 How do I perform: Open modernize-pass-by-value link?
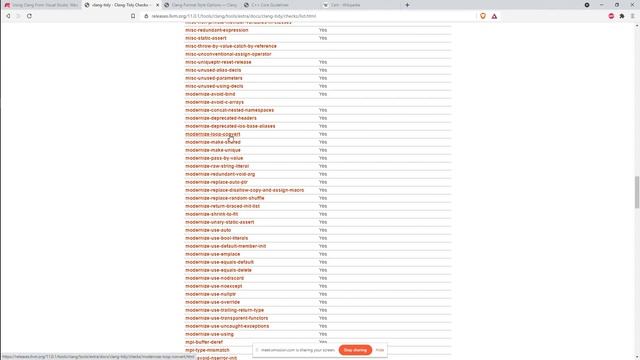[214, 158]
